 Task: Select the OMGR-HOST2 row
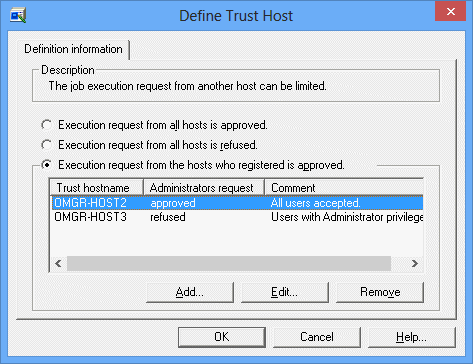237,203
